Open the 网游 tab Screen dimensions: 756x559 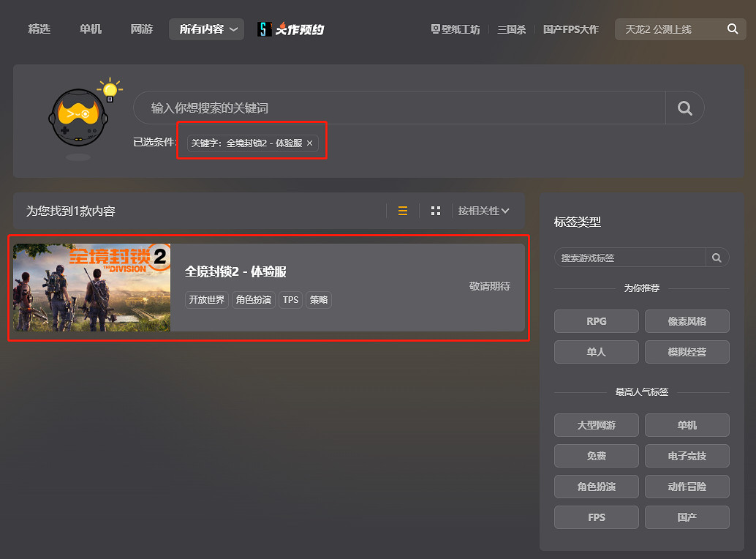pos(142,29)
